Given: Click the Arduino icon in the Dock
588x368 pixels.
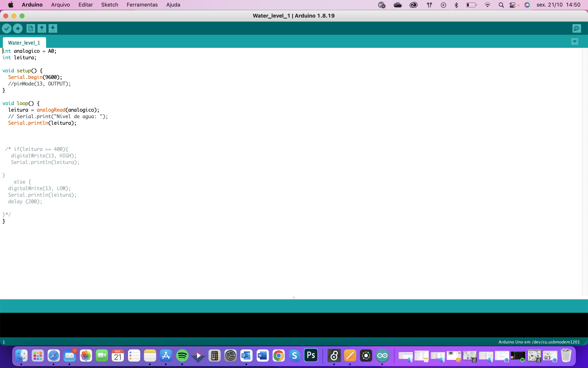Looking at the screenshot, I should pyautogui.click(x=382, y=356).
